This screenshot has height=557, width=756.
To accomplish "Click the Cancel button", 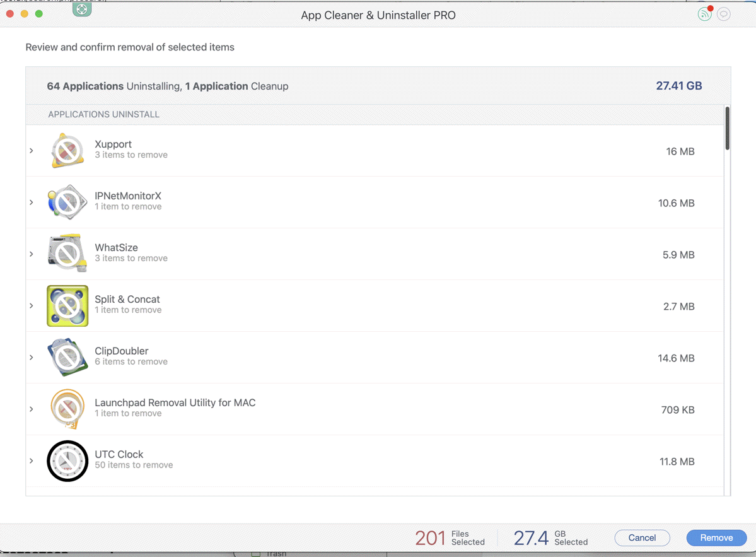I will [x=642, y=537].
